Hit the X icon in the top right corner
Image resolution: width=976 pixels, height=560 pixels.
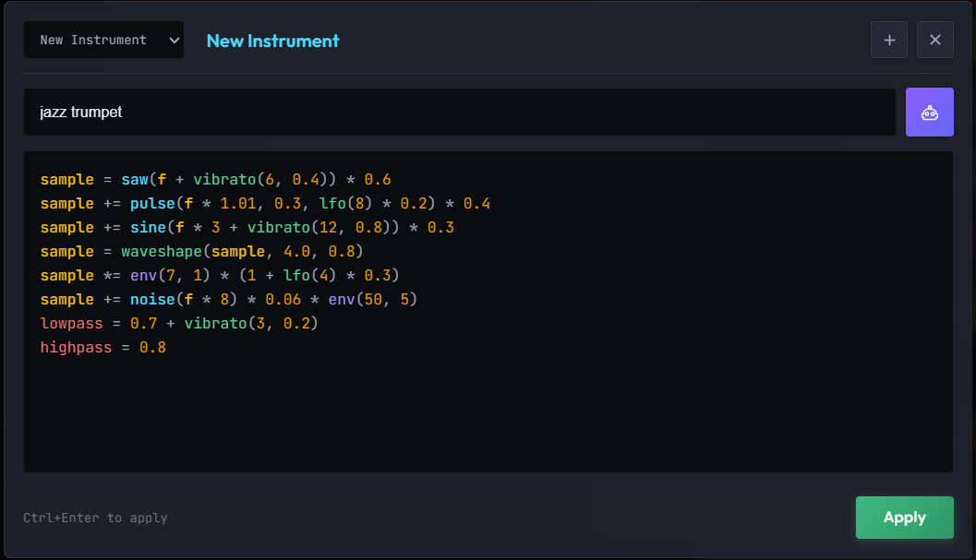coord(934,40)
